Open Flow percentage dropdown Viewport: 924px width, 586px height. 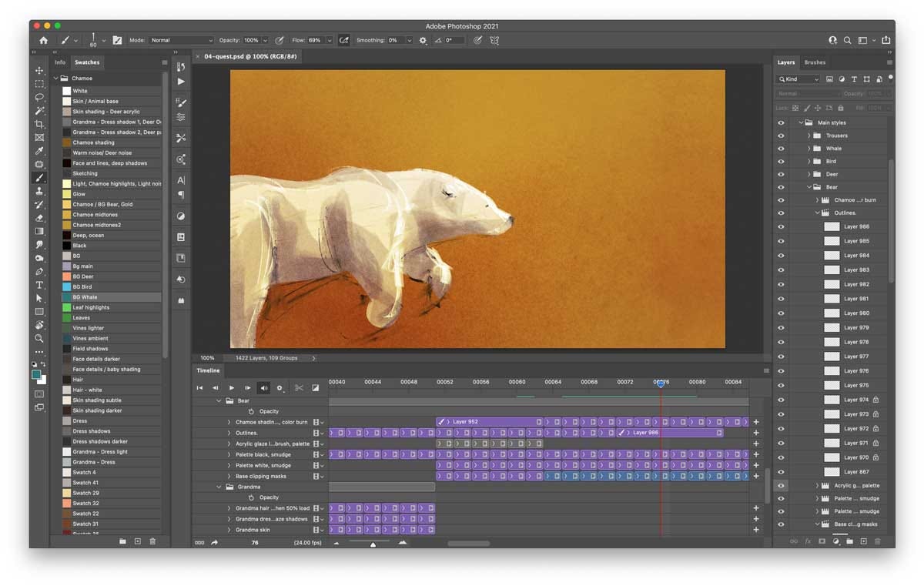pos(330,40)
